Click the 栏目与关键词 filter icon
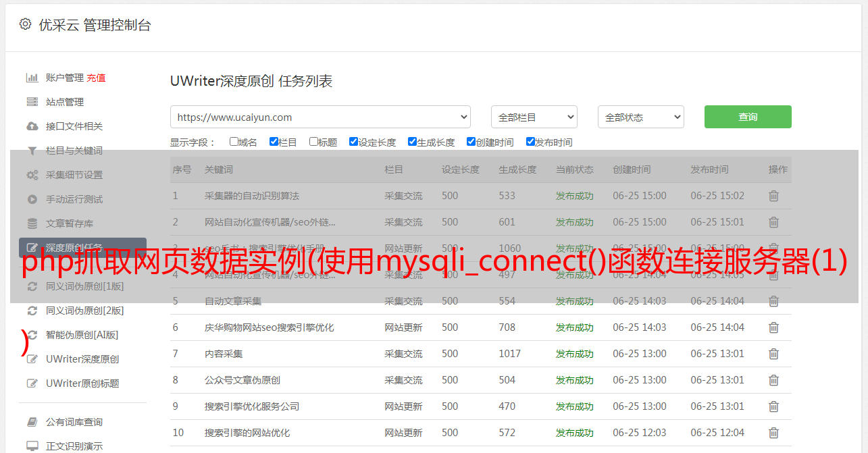 click(32, 151)
